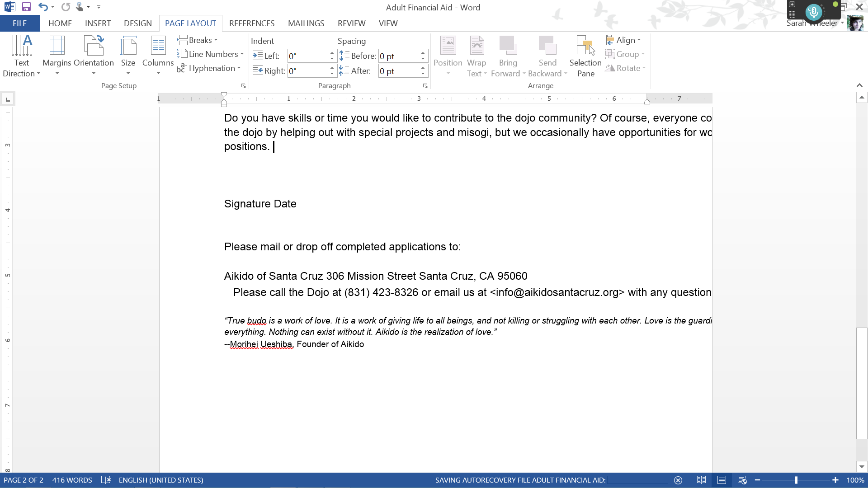868x488 pixels.
Task: Open the Margins tool
Action: [57, 55]
